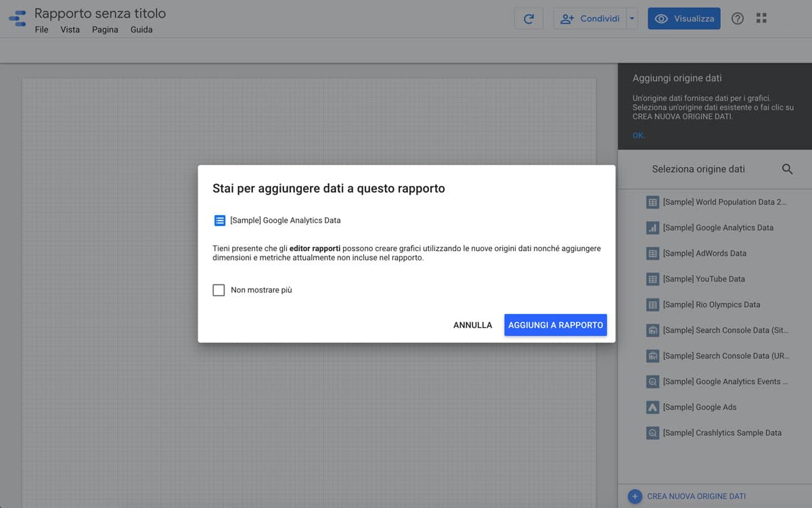This screenshot has width=812, height=508.
Task: Dismiss the hint with the OK link
Action: click(639, 136)
